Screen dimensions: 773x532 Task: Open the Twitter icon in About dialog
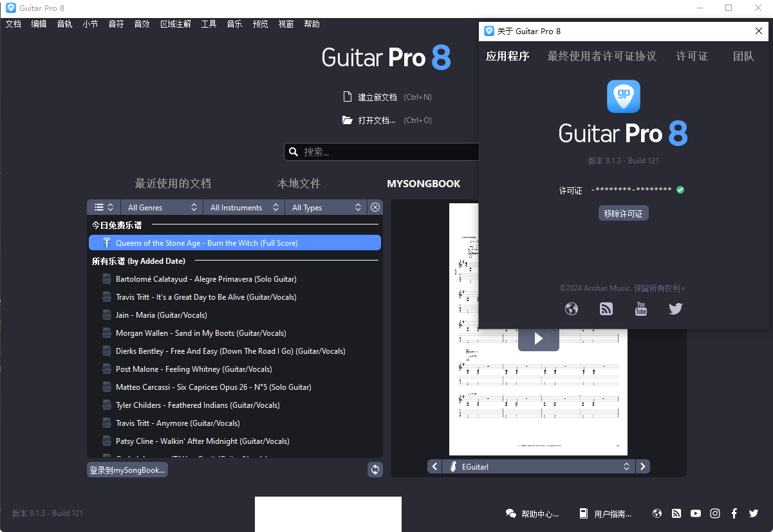675,309
